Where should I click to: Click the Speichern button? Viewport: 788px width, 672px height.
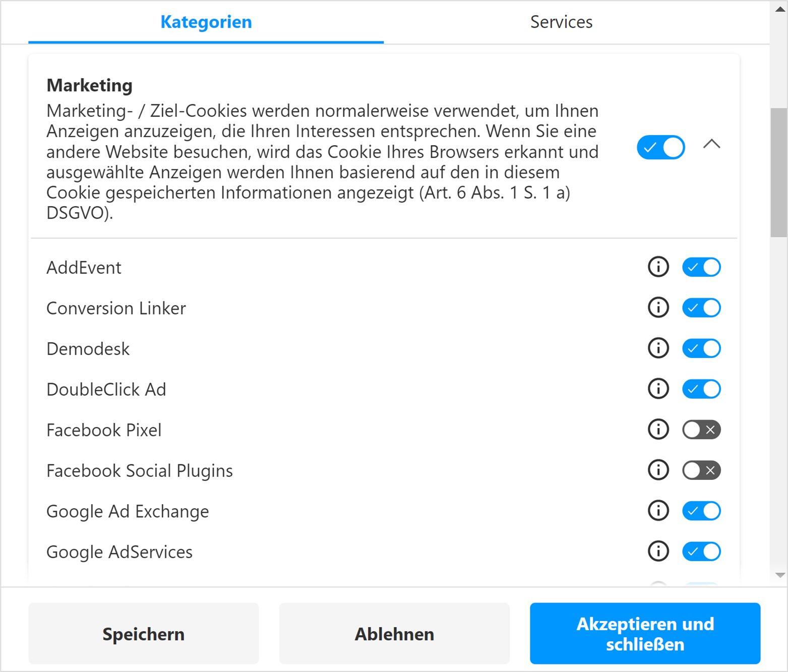(144, 634)
